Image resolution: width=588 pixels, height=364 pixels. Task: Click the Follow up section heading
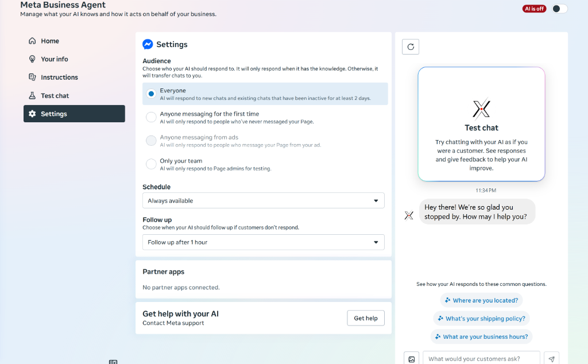(x=157, y=220)
